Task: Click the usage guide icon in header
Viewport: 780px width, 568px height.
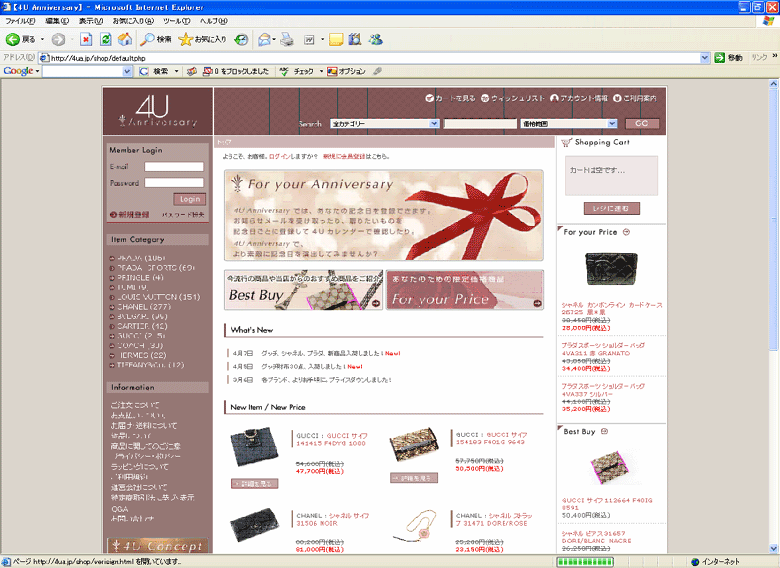Action: point(617,98)
